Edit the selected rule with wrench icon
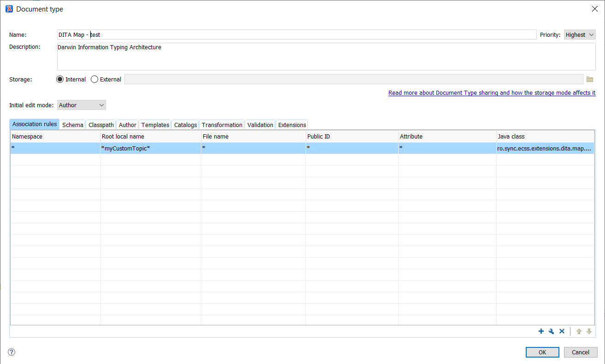The width and height of the screenshot is (605, 364). 551,331
